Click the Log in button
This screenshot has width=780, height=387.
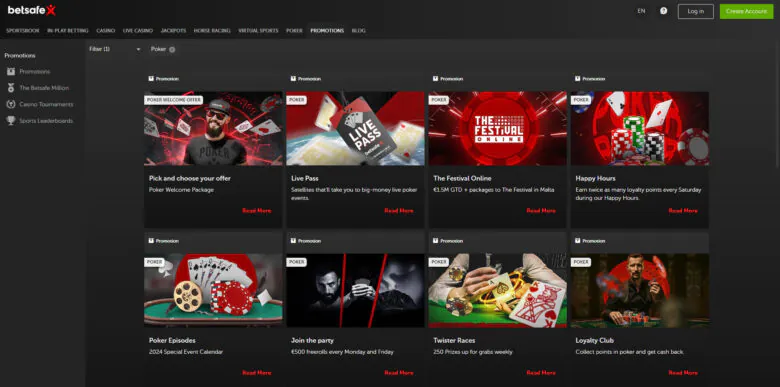(x=695, y=11)
